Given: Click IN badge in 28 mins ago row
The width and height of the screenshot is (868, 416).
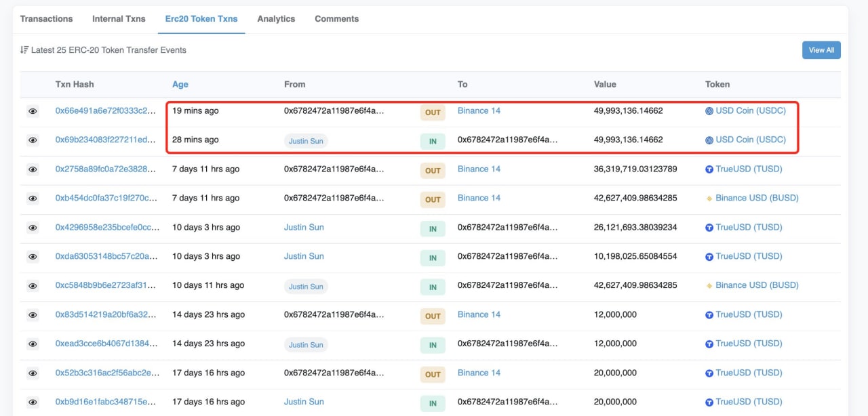Looking at the screenshot, I should (433, 142).
